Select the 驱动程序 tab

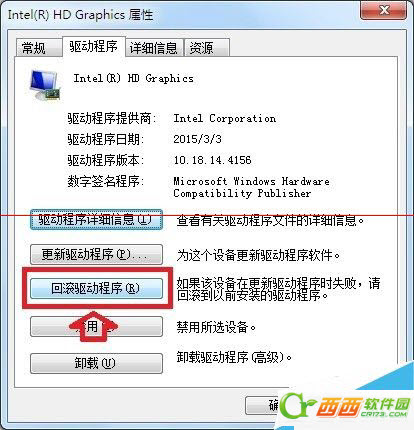(x=94, y=46)
